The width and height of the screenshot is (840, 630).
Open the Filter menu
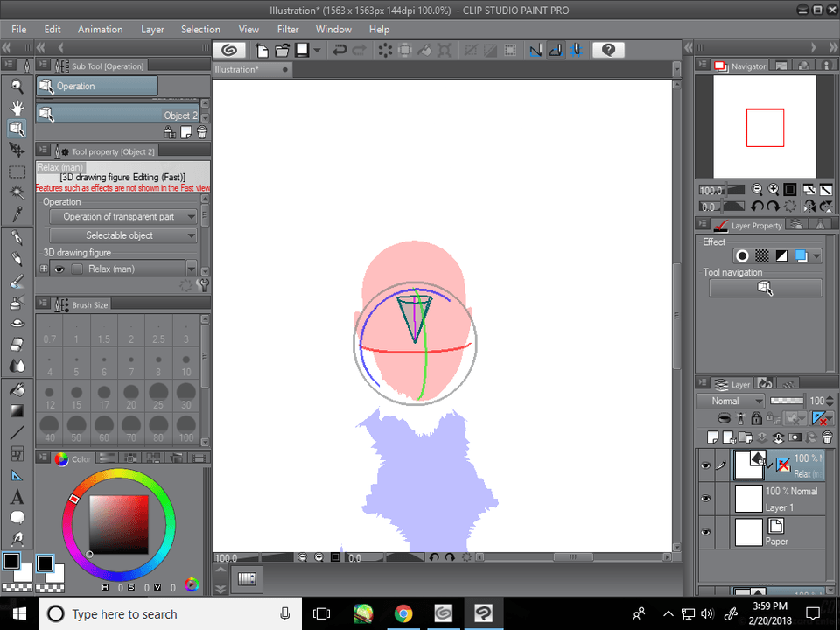288,29
